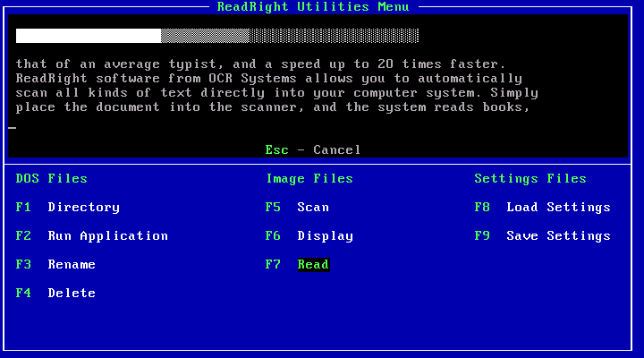Choose Load Settings
Image resolution: width=644 pixels, height=358 pixels.
558,207
